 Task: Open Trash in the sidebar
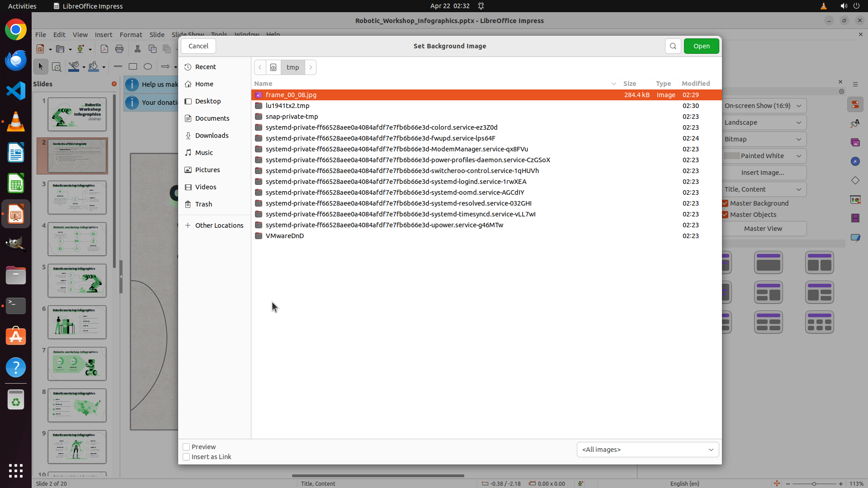[x=203, y=204]
